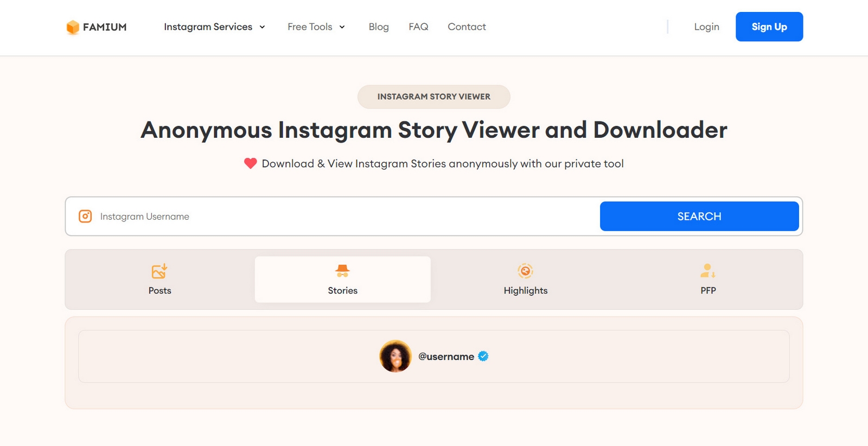Image resolution: width=868 pixels, height=446 pixels.
Task: Click the Posts download icon
Action: [x=159, y=271]
